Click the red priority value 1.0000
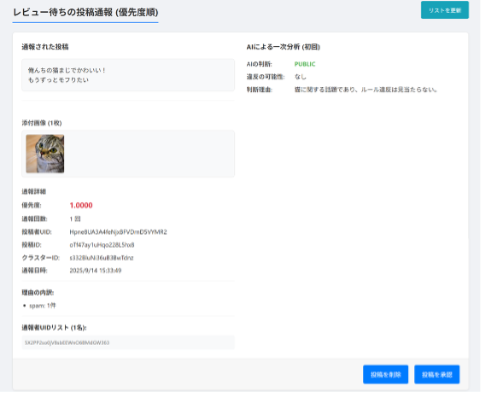Viewport: 483px width, 393px height. pos(81,205)
